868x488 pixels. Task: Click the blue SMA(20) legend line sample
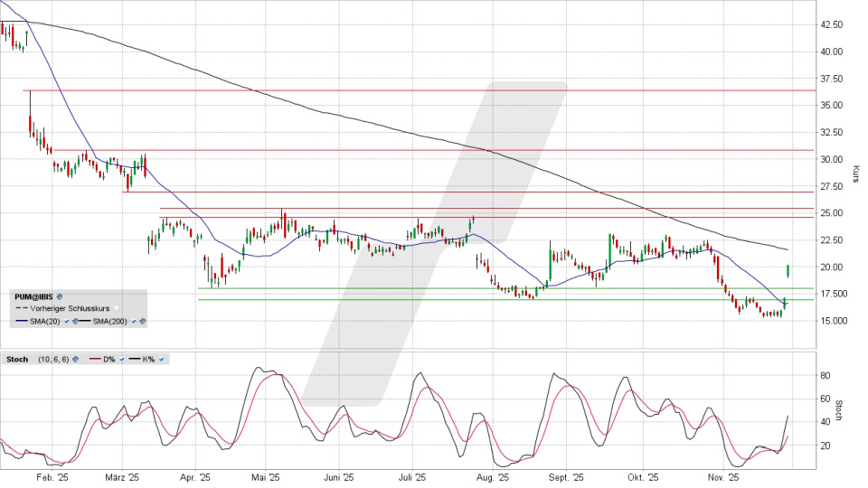[x=21, y=321]
